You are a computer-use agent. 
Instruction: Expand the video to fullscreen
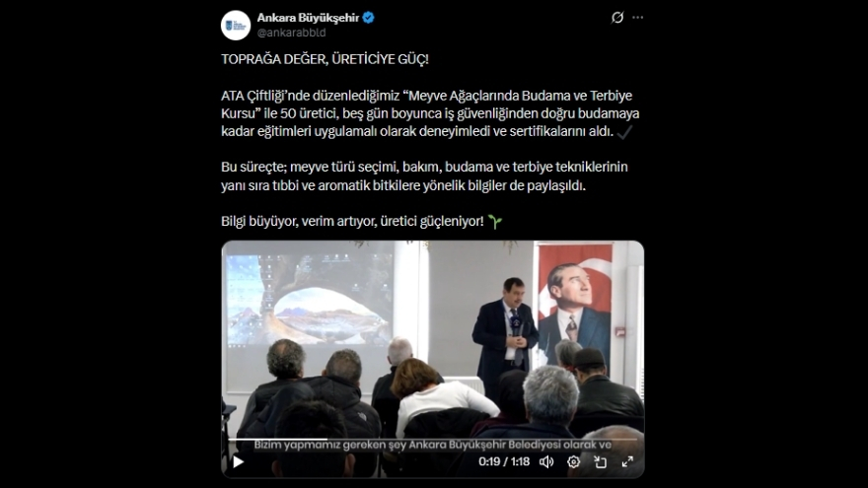[x=627, y=461]
